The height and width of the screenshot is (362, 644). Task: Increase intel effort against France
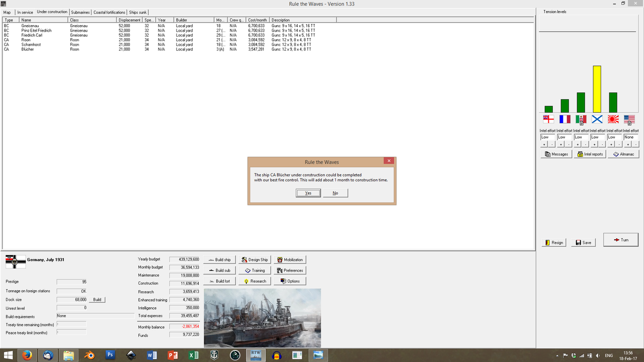pyautogui.click(x=560, y=143)
